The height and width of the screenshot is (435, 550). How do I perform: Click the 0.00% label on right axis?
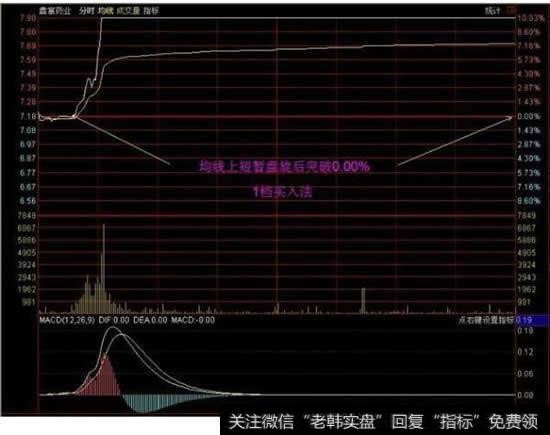tap(529, 116)
